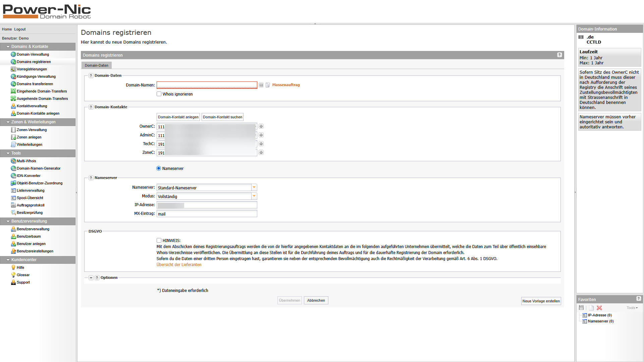Screen dimensions: 644x362
Task: Open the Übersicht der Lieferanten link
Action: pyautogui.click(x=179, y=265)
